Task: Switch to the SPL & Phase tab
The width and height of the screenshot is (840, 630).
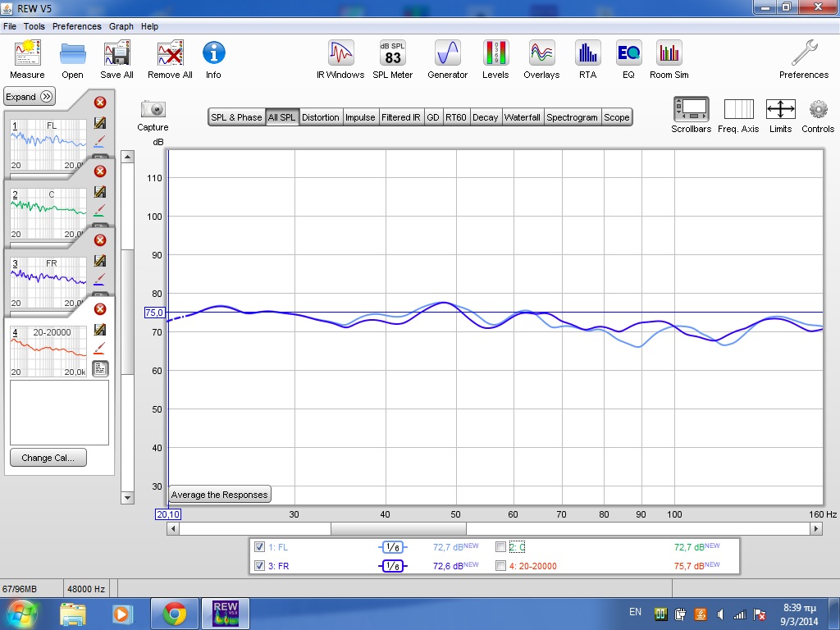Action: pyautogui.click(x=236, y=117)
